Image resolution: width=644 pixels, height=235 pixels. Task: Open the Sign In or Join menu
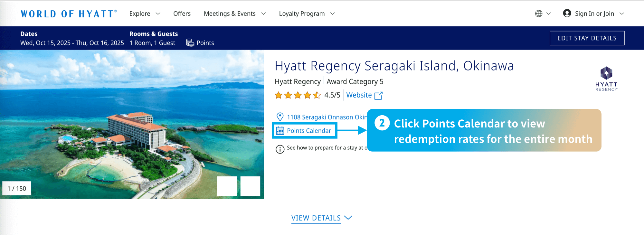pos(594,13)
